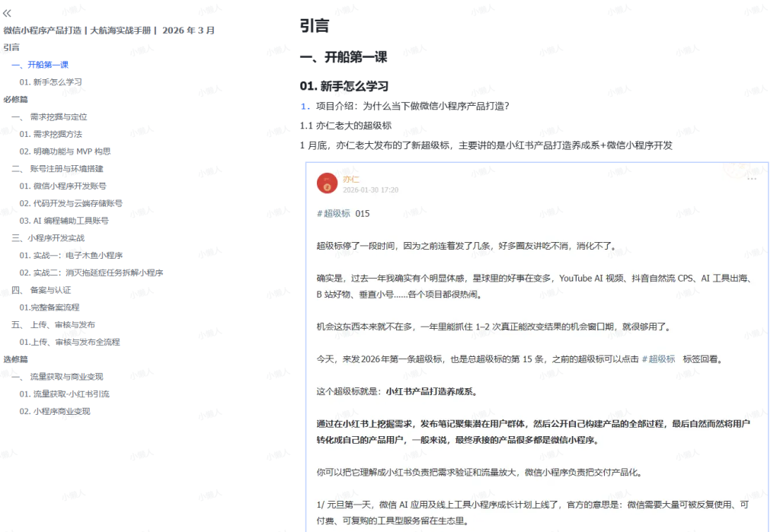Select 01. 流量获取-小红书引流 entry
Screen dimensions: 780x532
pos(64,394)
